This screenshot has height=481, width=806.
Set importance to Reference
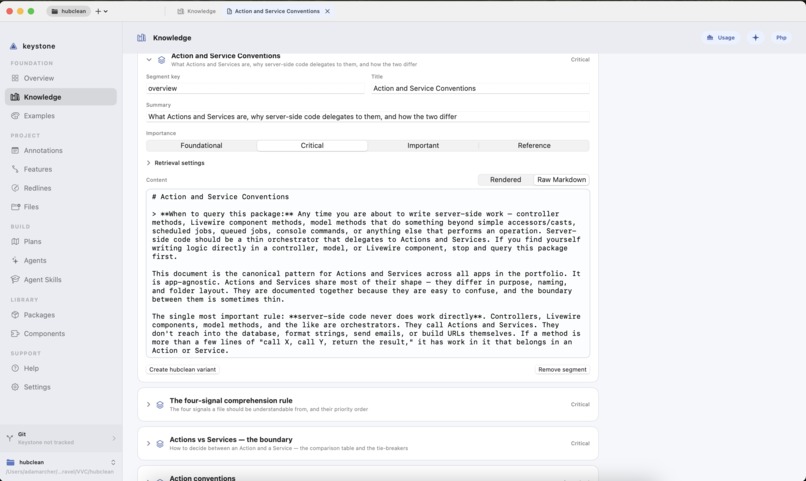click(534, 145)
